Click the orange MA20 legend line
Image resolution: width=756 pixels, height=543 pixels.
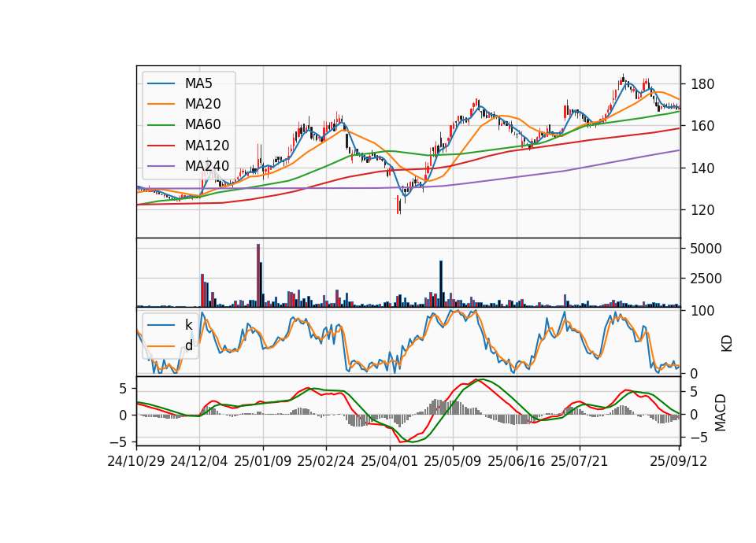(x=161, y=104)
